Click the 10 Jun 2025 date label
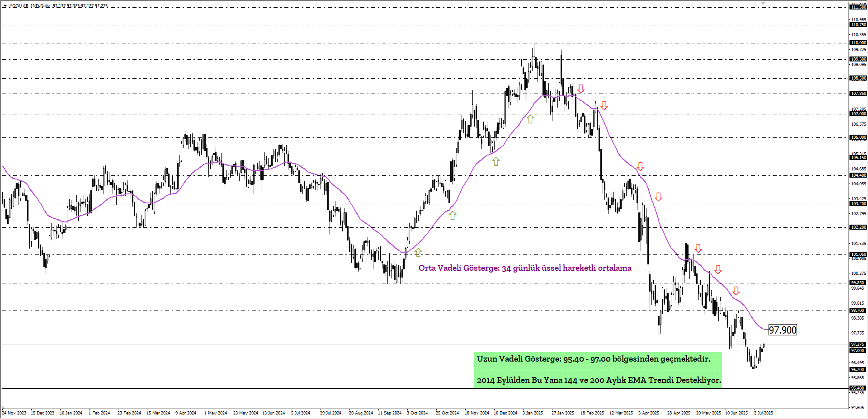 pyautogui.click(x=736, y=413)
